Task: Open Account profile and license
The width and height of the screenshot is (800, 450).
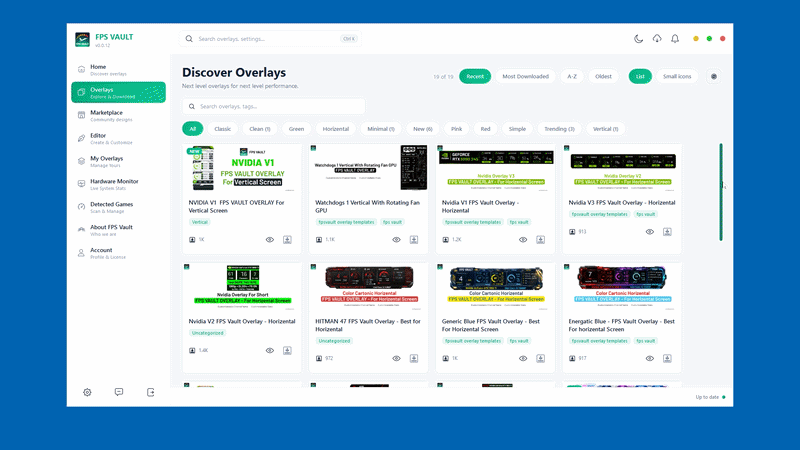Action: tap(118, 254)
